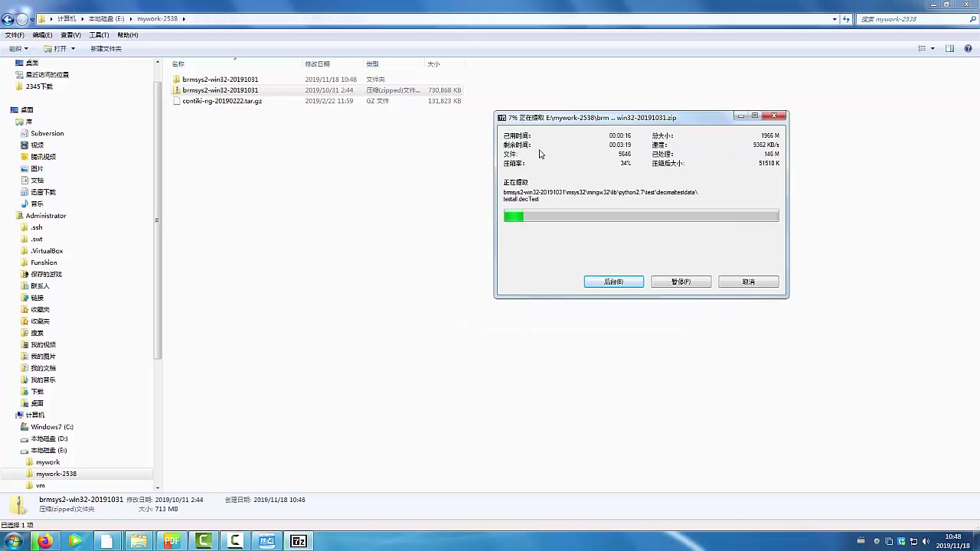The width and height of the screenshot is (980, 551).
Task: Click 新建文件夹 new folder button
Action: 106,49
